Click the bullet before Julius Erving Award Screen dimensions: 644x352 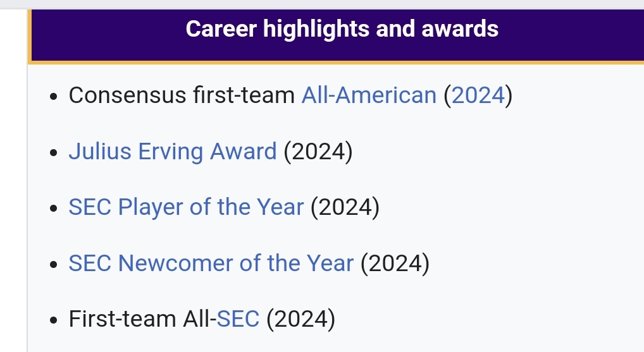[x=53, y=153]
